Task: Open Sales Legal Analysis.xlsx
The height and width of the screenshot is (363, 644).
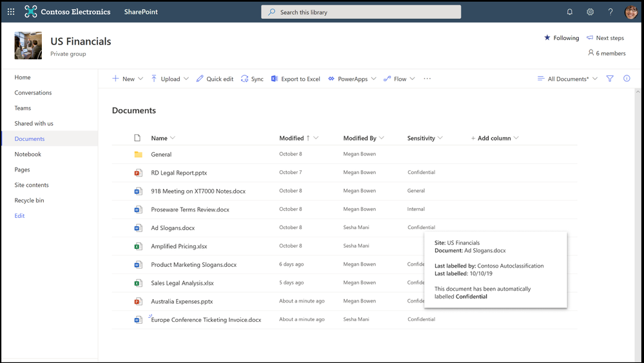Action: 182,283
